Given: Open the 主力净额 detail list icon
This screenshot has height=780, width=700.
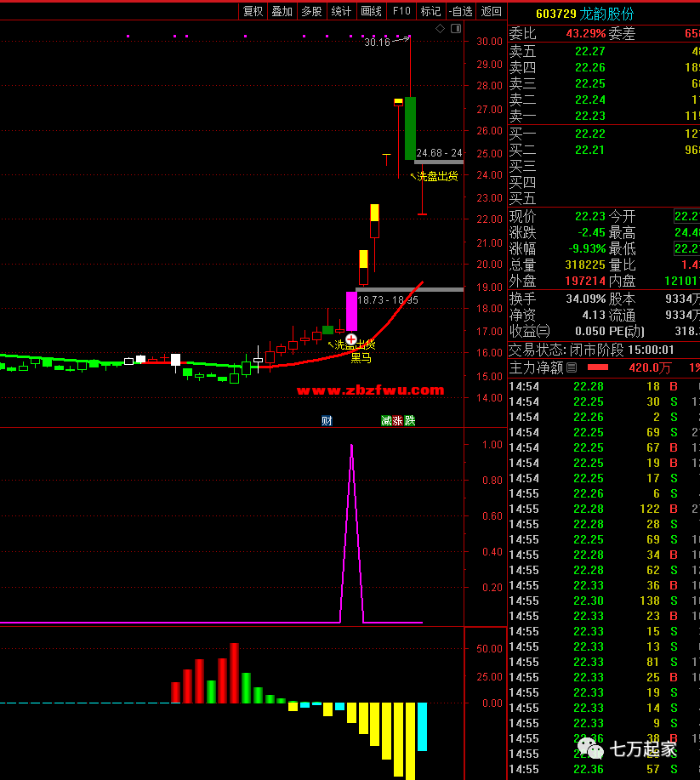Looking at the screenshot, I should (572, 367).
